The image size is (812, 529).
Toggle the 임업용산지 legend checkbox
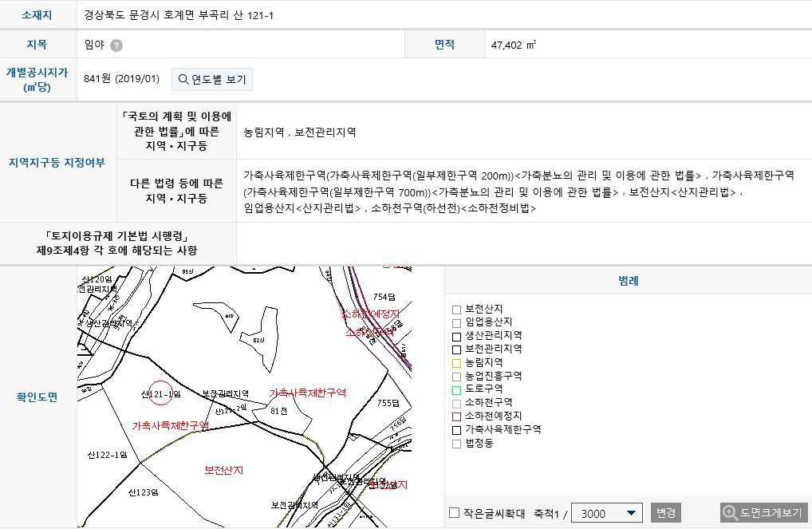tap(456, 323)
